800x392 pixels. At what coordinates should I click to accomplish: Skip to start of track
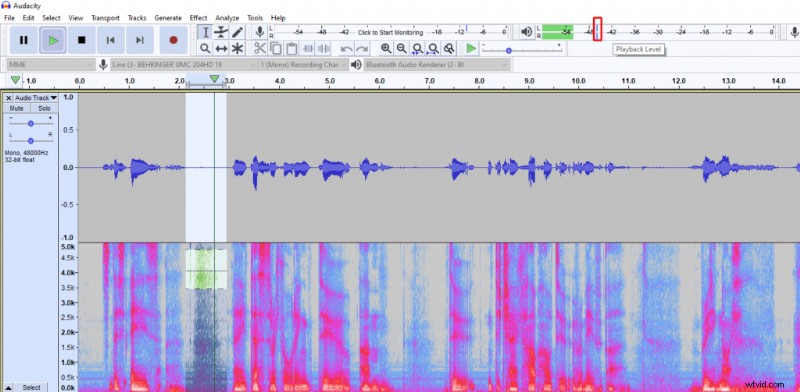pyautogui.click(x=110, y=40)
